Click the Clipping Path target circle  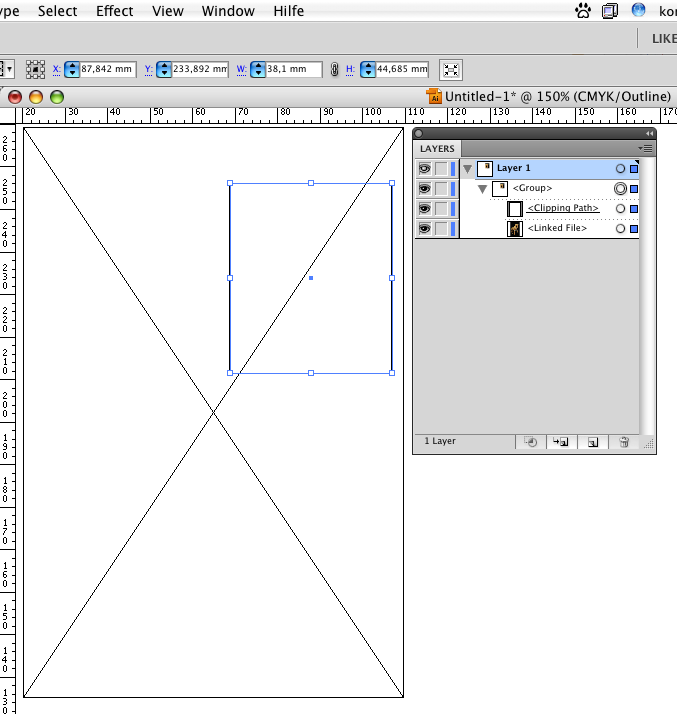point(620,209)
